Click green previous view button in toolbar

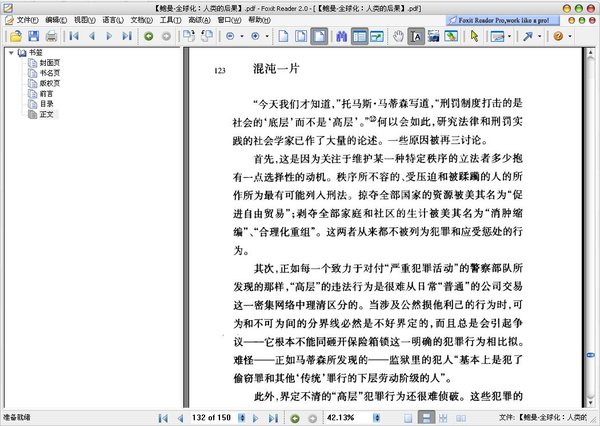148,36
